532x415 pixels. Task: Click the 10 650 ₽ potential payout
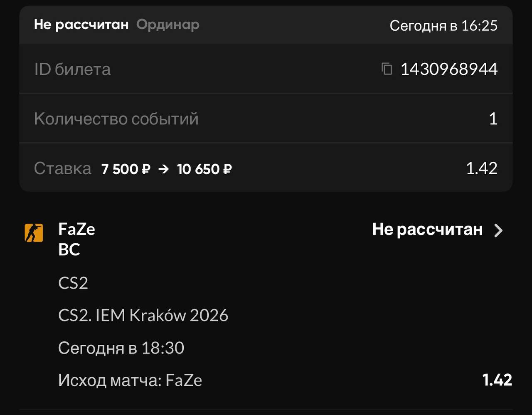(x=204, y=169)
